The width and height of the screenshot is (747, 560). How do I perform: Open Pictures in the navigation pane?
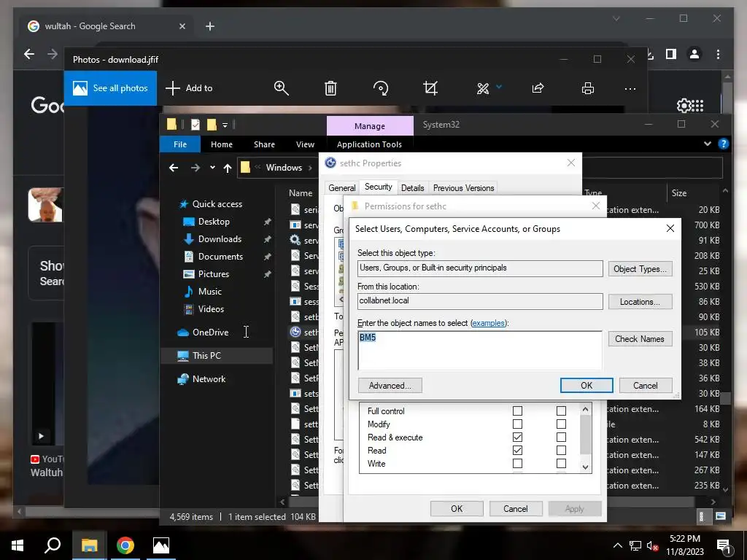[213, 274]
